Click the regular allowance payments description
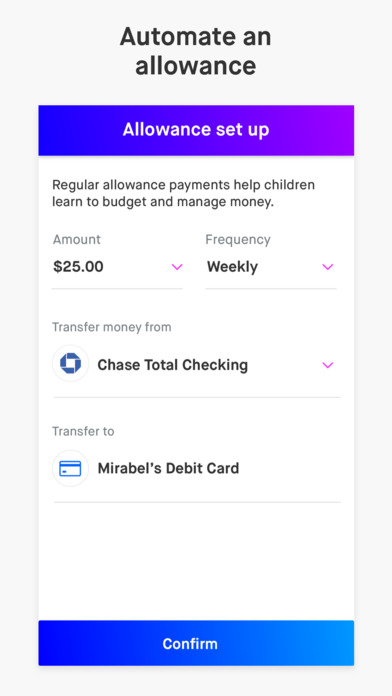The height and width of the screenshot is (696, 392). [183, 193]
